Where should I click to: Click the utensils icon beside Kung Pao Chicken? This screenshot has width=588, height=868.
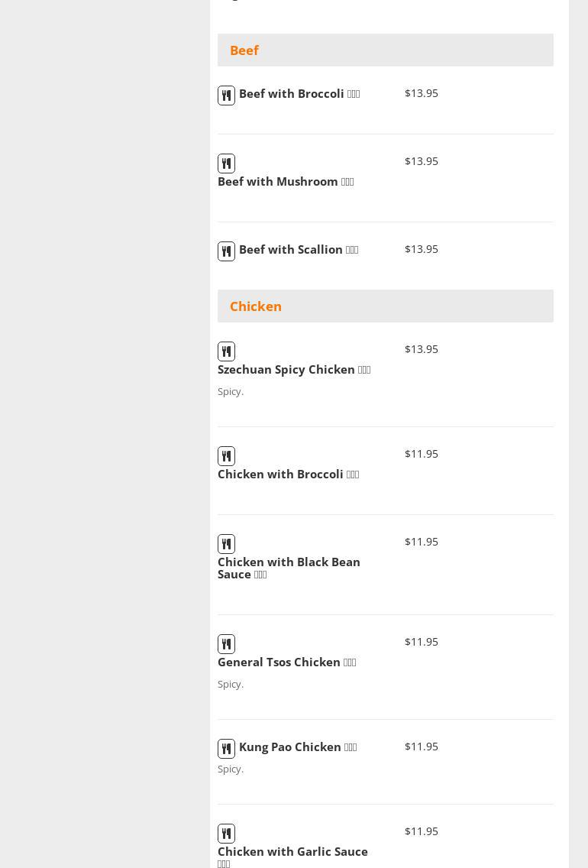226,749
